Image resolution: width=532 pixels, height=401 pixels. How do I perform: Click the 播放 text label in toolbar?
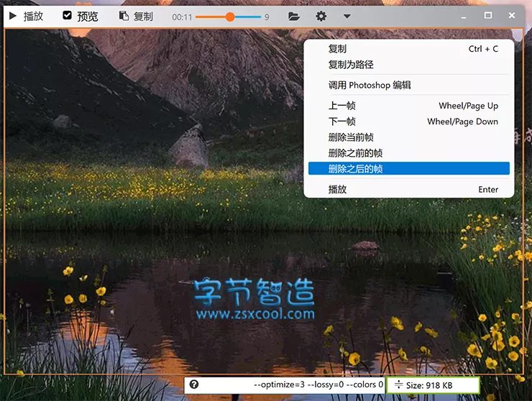[33, 16]
